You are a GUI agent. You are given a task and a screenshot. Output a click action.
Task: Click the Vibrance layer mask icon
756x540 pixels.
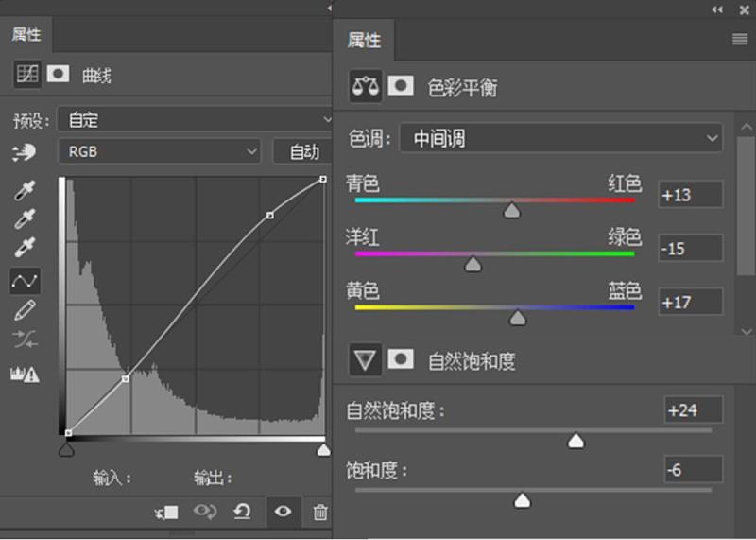coord(401,359)
